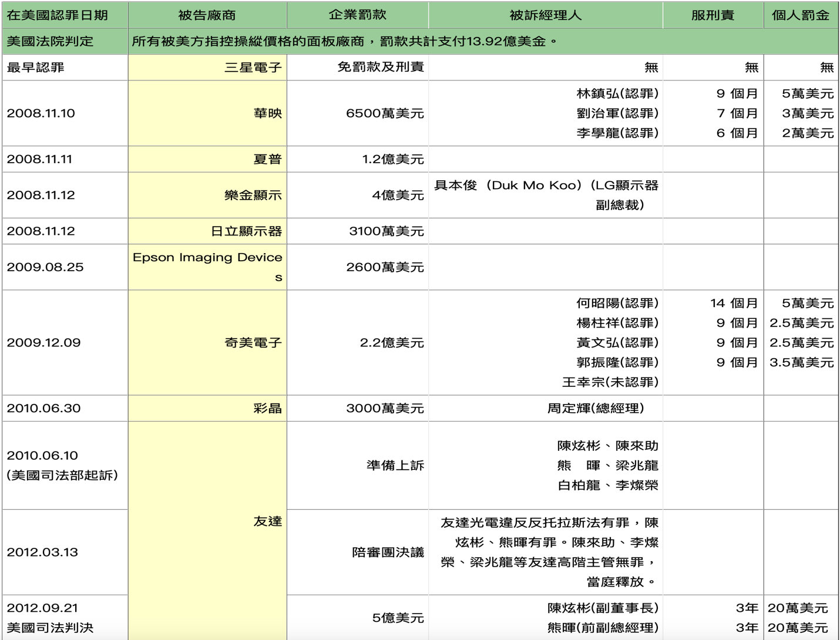840x640 pixels.
Task: Click the fine '2.2億美元'
Action: tap(392, 343)
